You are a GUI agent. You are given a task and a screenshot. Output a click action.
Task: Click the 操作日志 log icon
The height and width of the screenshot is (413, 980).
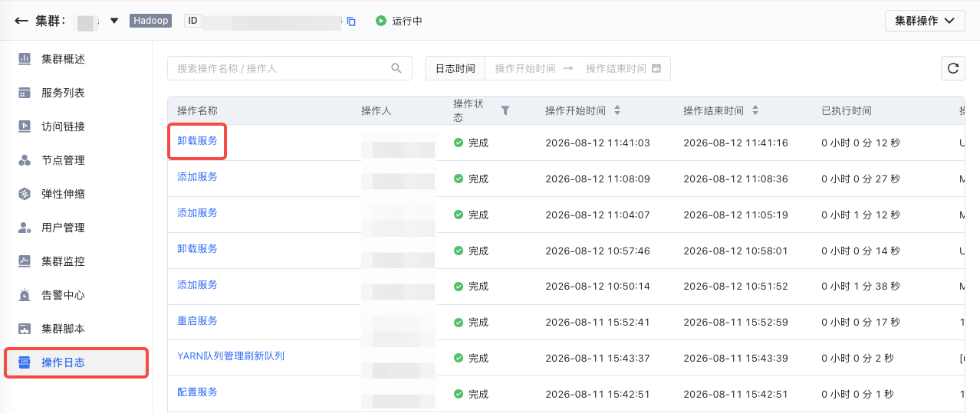[25, 362]
